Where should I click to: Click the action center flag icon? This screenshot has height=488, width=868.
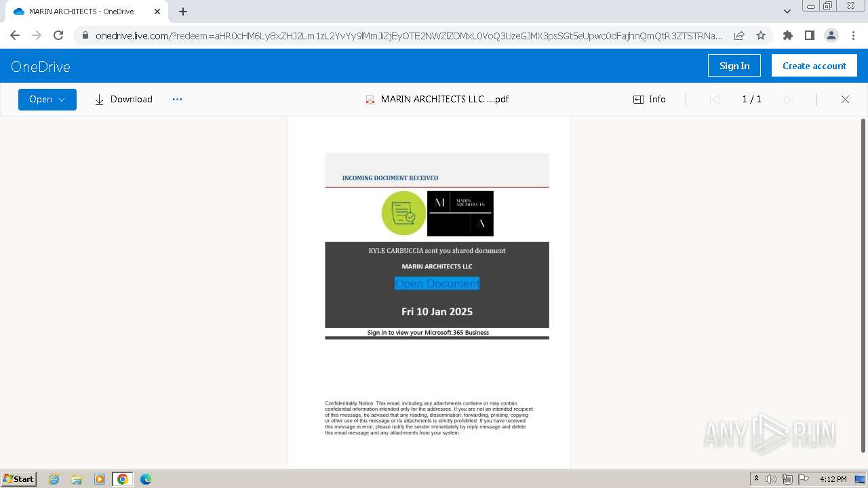[804, 479]
